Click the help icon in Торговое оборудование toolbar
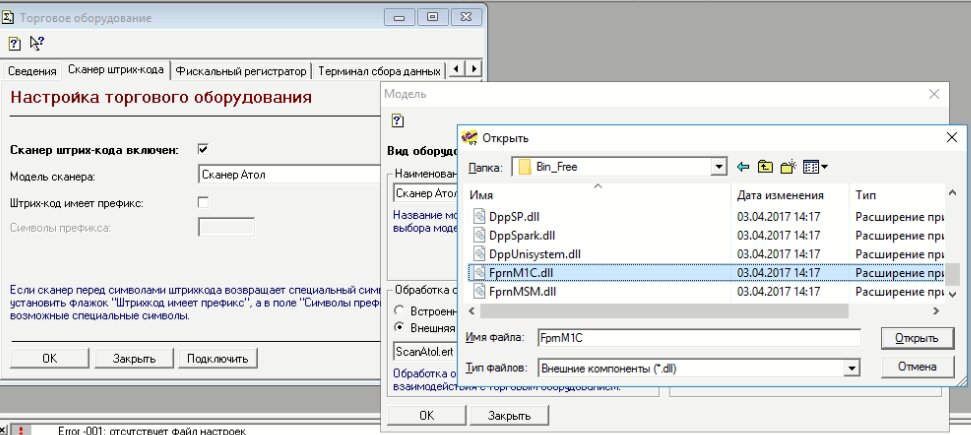 click(x=14, y=43)
